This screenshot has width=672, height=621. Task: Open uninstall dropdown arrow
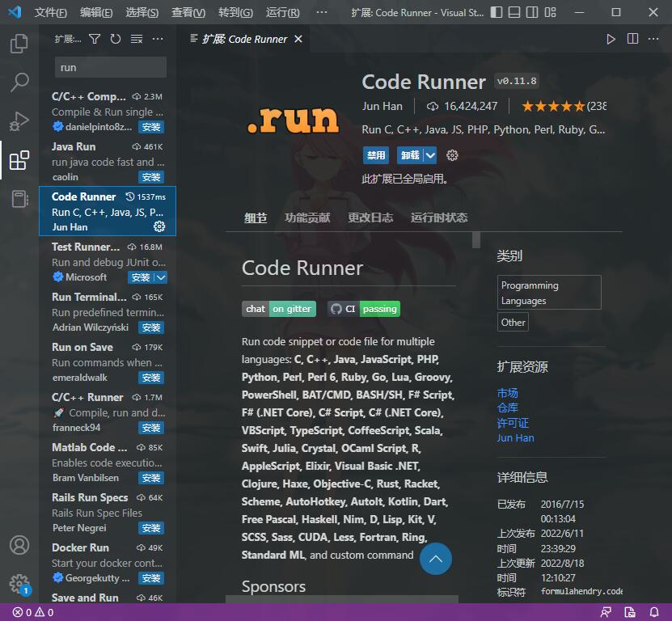(x=430, y=155)
